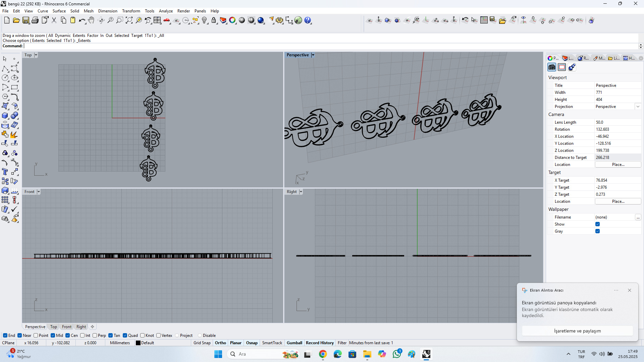Image resolution: width=644 pixels, height=362 pixels.
Task: Open the Top viewport title menu arrow
Action: pos(36,55)
